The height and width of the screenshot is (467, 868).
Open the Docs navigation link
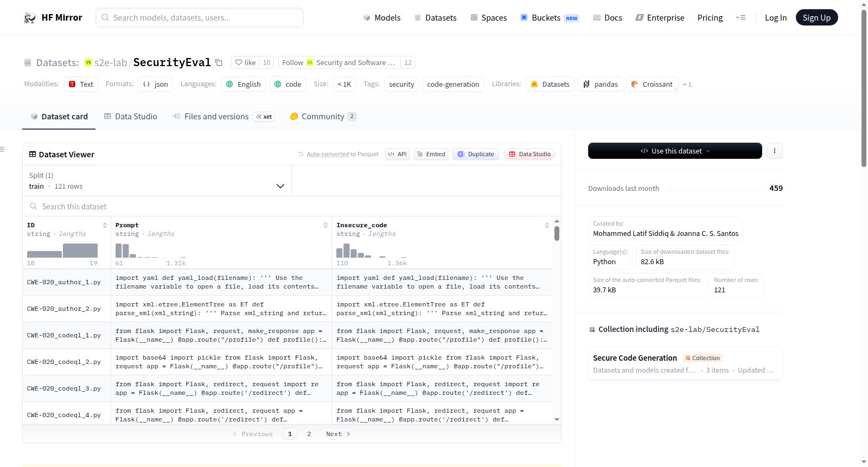tap(608, 17)
